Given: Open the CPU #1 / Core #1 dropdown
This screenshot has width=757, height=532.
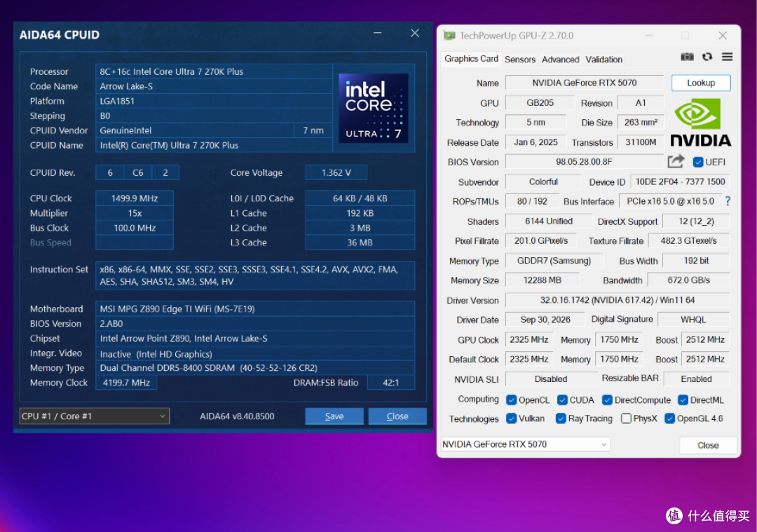Looking at the screenshot, I should (94, 416).
